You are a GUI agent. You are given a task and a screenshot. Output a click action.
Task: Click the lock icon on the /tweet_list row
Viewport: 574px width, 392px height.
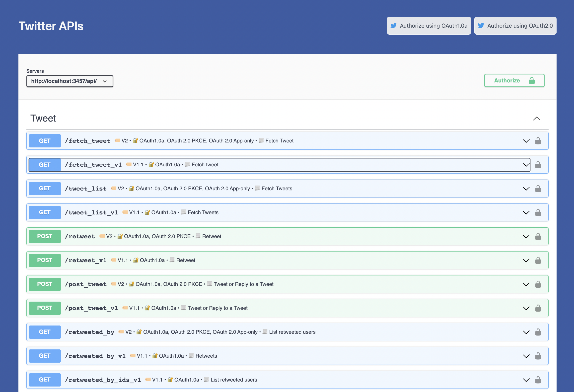pyautogui.click(x=538, y=189)
